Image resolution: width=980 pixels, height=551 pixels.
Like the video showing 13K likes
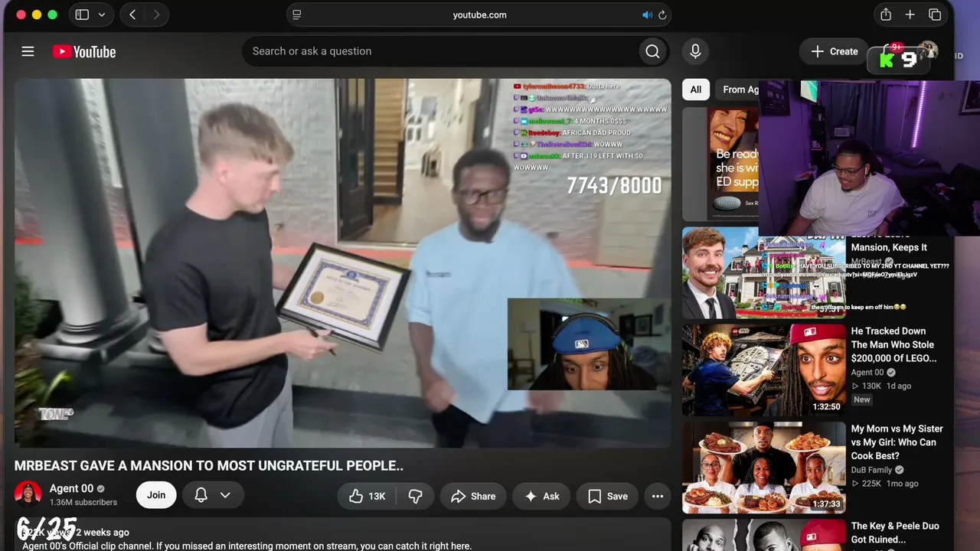(x=367, y=496)
